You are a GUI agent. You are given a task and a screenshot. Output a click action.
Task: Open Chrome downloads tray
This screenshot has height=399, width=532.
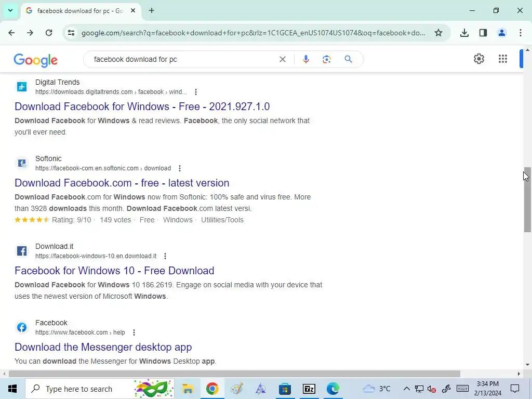(x=464, y=33)
